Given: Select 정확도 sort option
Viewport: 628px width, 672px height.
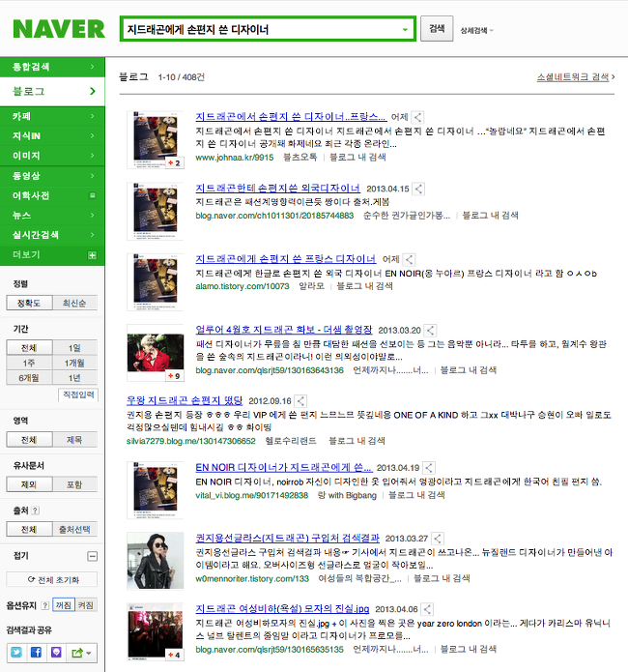Looking at the screenshot, I should click(29, 303).
